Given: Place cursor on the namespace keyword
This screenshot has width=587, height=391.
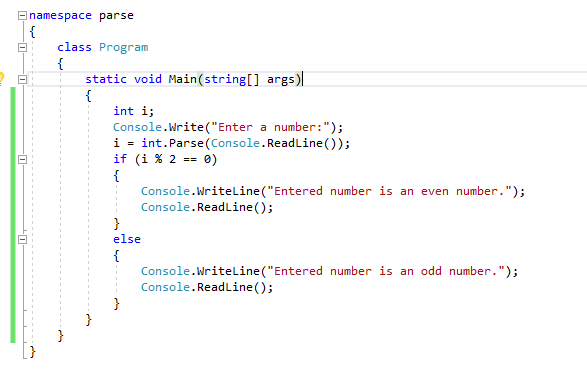Looking at the screenshot, I should click(60, 15).
